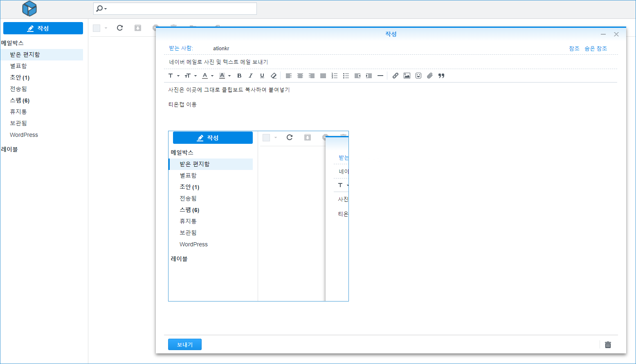Click the recipient field containing ationkr
This screenshot has height=364, width=636.
click(x=384, y=49)
